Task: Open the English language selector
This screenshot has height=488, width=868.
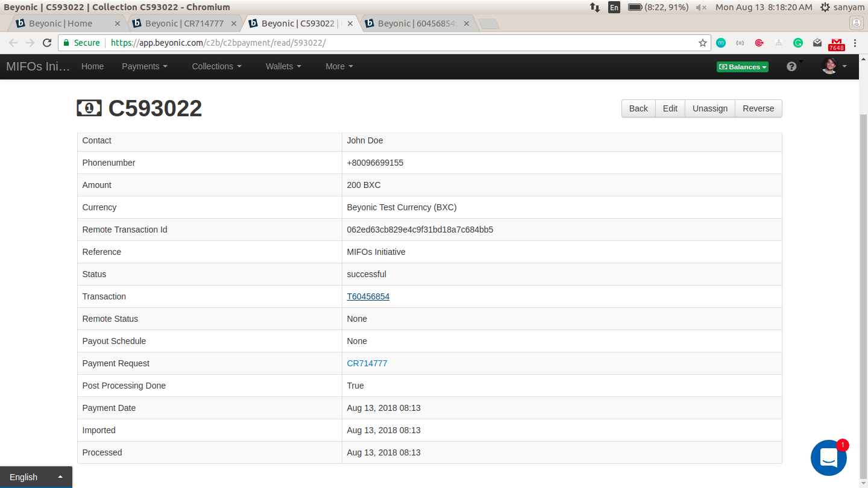Action: [36, 477]
